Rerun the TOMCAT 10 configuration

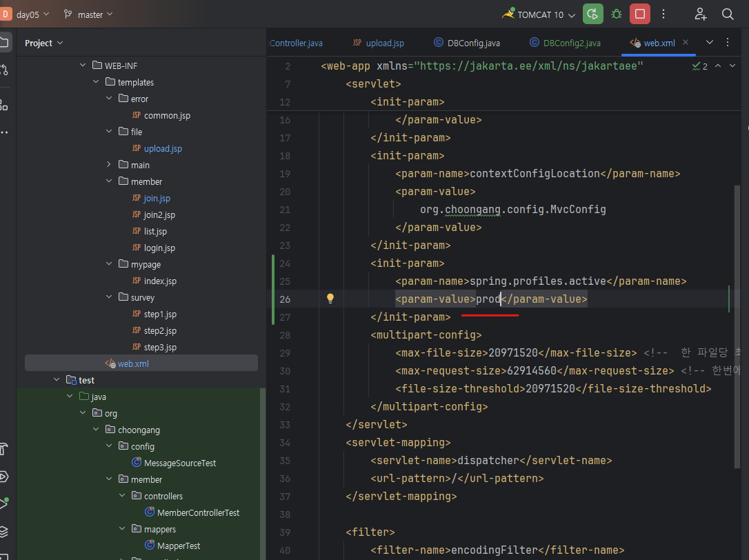click(x=593, y=14)
